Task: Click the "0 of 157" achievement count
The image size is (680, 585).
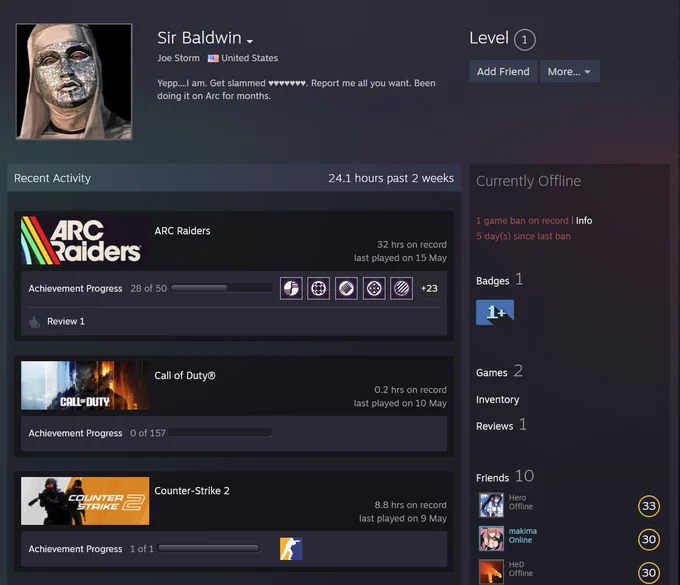Action: click(147, 433)
